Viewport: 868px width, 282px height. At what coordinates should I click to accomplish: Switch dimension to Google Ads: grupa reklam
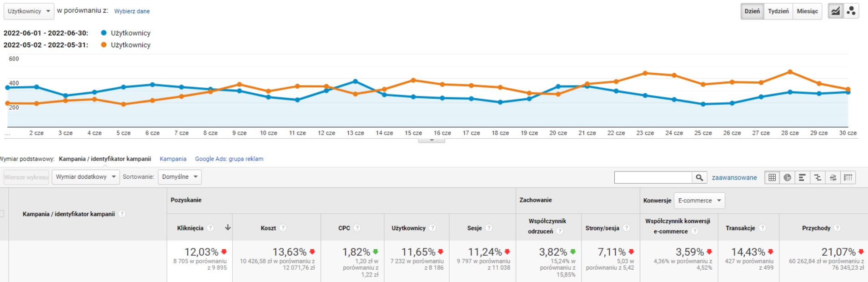[229, 159]
